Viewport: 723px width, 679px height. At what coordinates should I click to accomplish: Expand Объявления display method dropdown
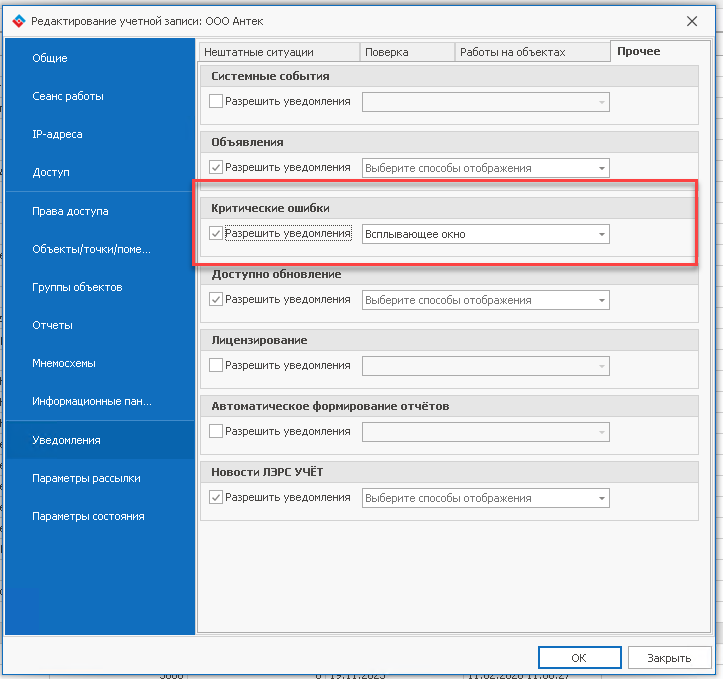click(601, 168)
